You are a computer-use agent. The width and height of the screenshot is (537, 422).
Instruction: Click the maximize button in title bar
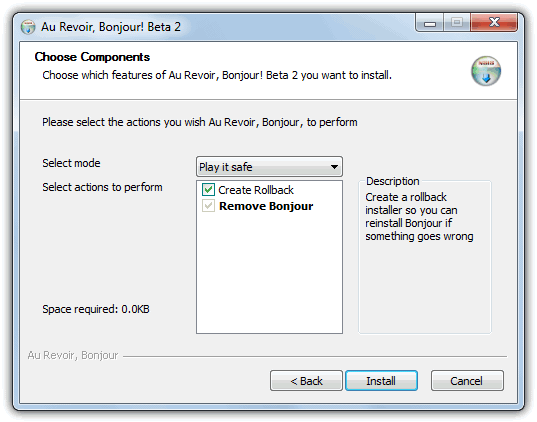click(457, 23)
